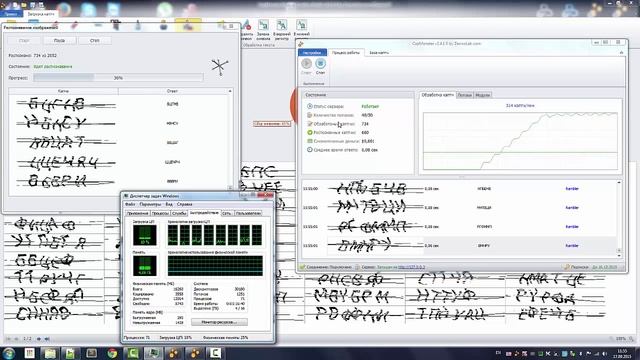Select the 'Обработка капч' graph tab
Viewport: 640px width, 360px height.
438,95
